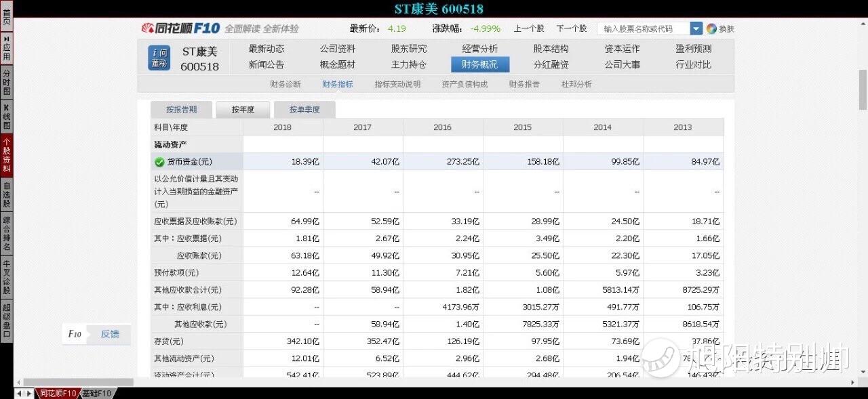Go to 下一个股

[x=572, y=28]
